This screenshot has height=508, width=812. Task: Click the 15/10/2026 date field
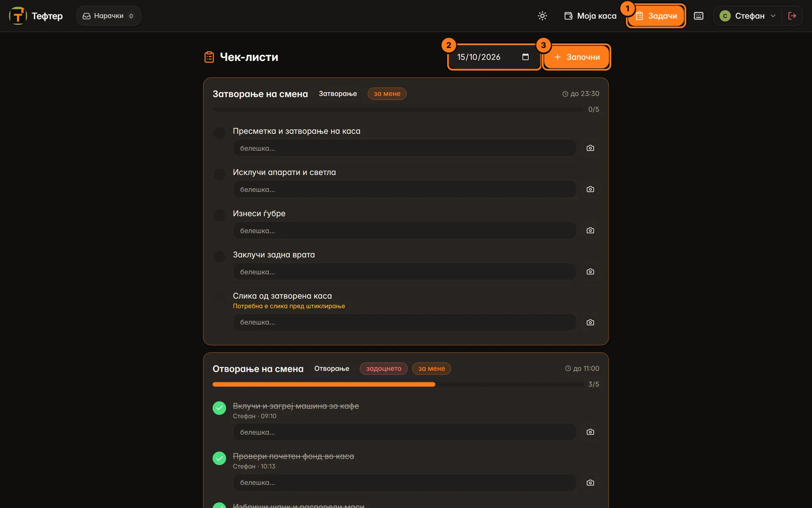pyautogui.click(x=494, y=57)
